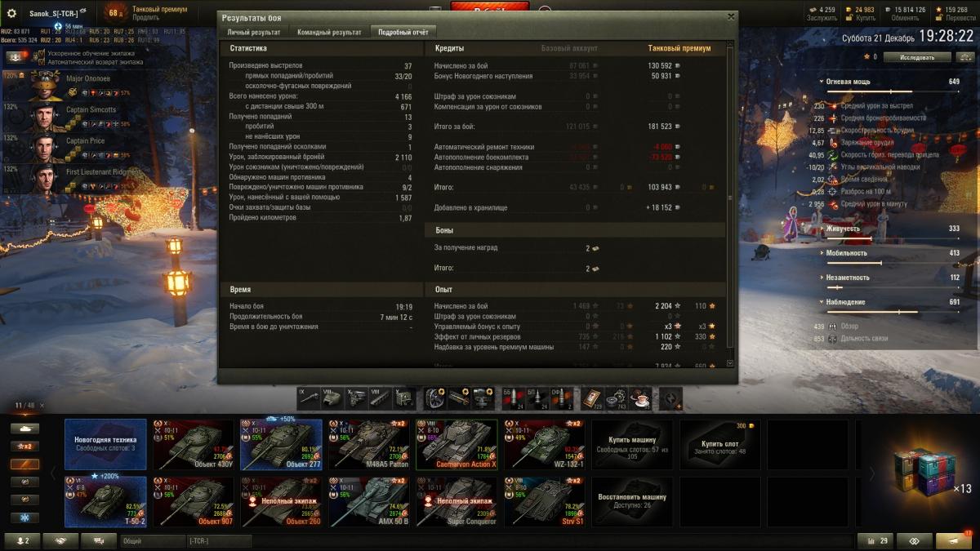Click battle results scrollbar down arrow
The height and width of the screenshot is (551, 980).
point(729,363)
